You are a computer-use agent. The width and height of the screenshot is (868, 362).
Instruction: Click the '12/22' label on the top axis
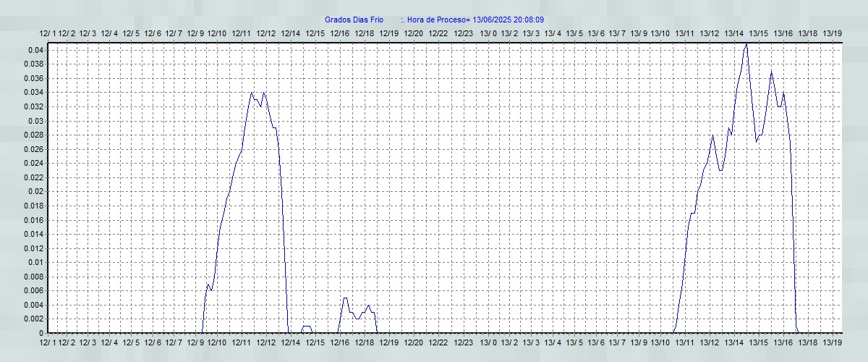pos(438,33)
